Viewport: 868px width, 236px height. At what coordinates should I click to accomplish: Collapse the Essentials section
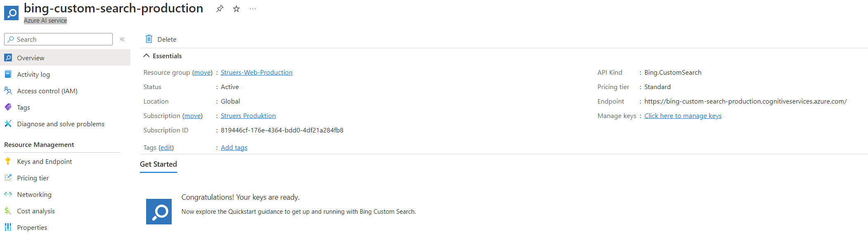[146, 56]
